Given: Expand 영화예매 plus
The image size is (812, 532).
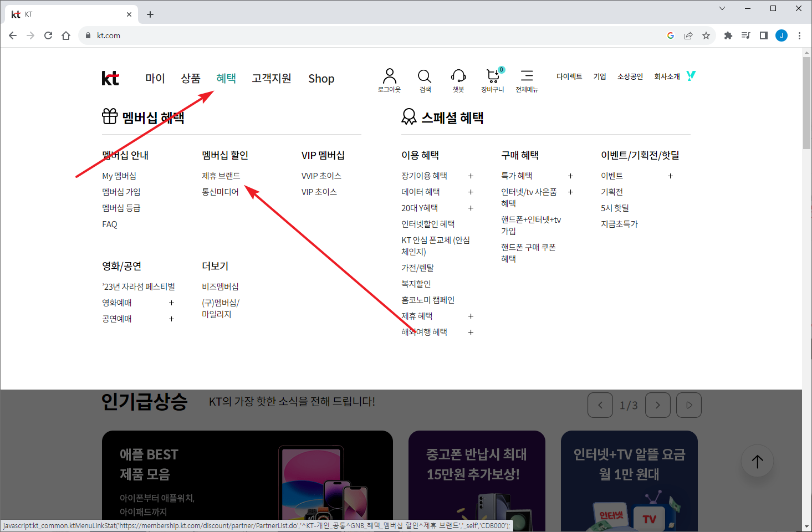Looking at the screenshot, I should [171, 303].
